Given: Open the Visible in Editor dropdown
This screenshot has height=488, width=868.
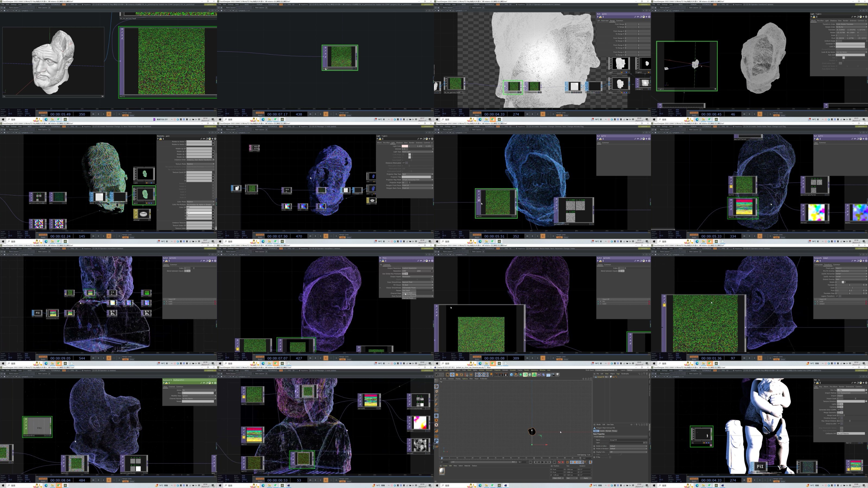Looking at the screenshot, I should (628, 446).
